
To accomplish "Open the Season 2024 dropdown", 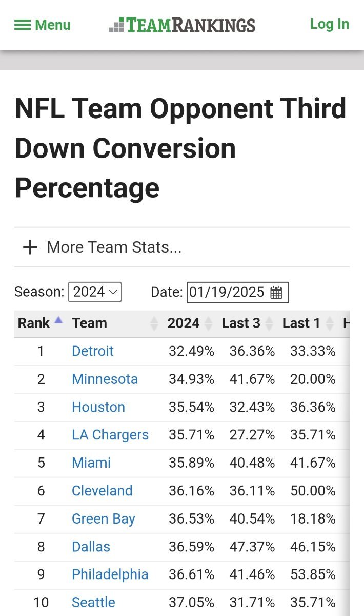I will [95, 292].
